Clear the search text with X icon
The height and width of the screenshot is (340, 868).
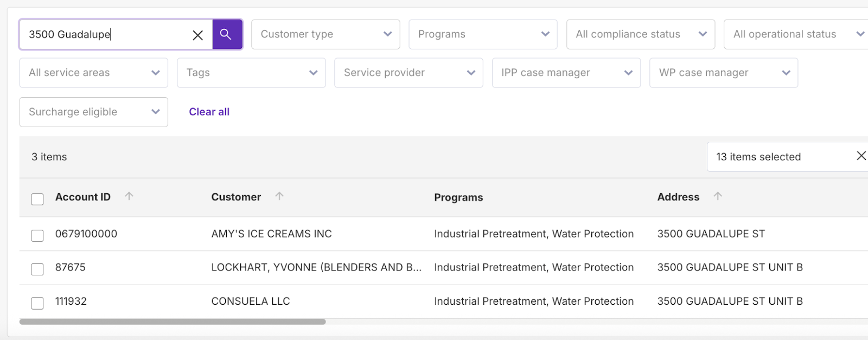coord(197,35)
